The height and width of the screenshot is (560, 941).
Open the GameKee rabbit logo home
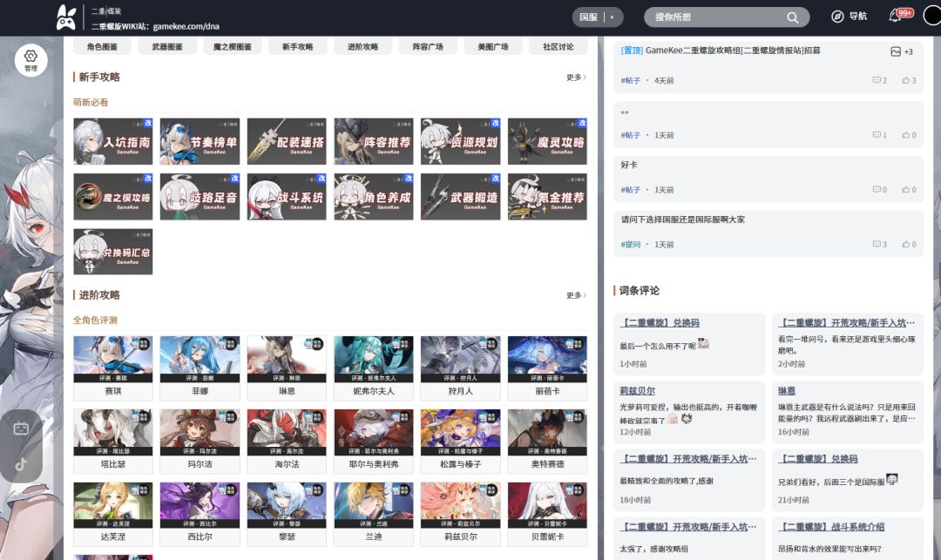pos(66,17)
